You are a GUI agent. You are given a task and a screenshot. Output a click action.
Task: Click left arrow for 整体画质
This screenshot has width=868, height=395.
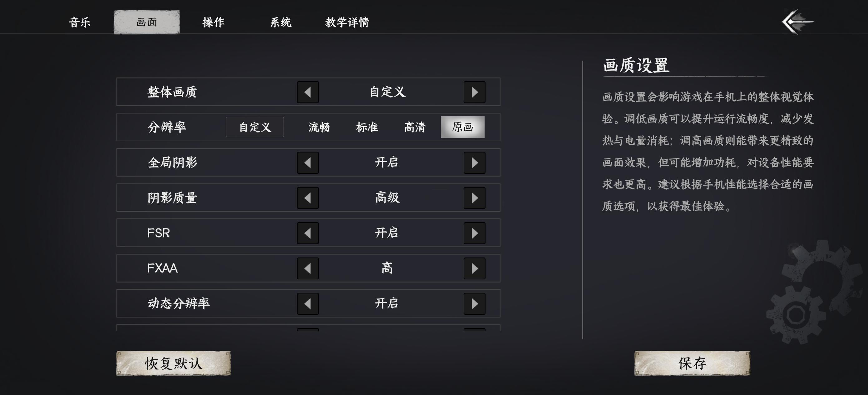[x=307, y=92]
